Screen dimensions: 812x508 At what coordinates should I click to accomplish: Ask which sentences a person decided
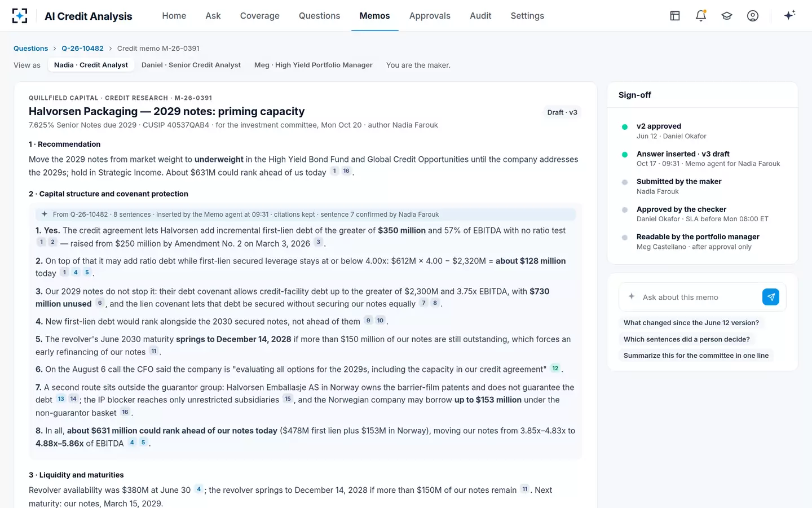click(687, 339)
